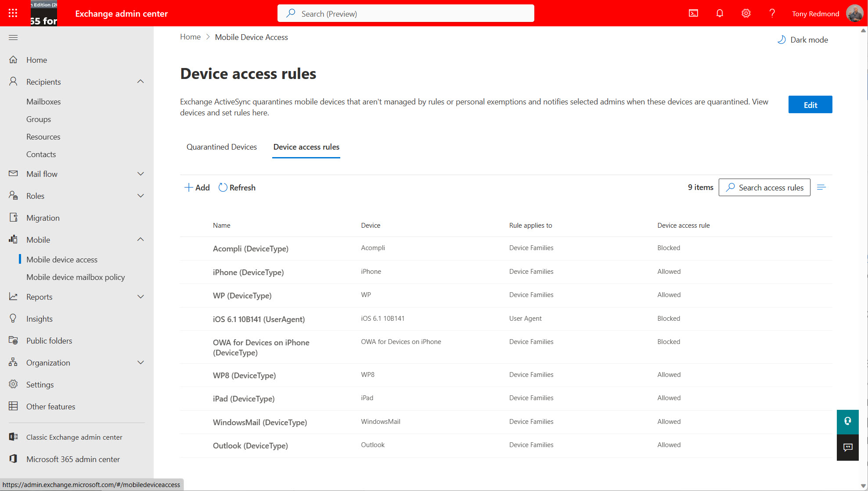Expand the Mail flow section chevron

point(140,174)
